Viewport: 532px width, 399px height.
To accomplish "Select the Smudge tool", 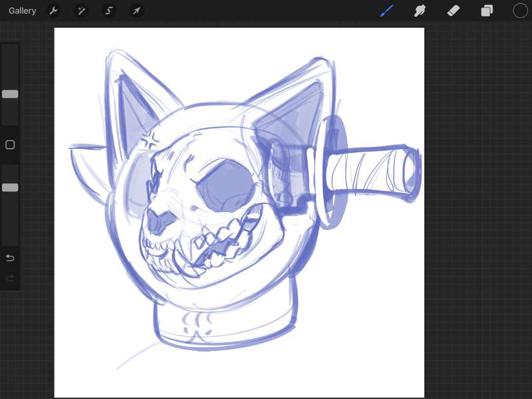I will pos(420,11).
